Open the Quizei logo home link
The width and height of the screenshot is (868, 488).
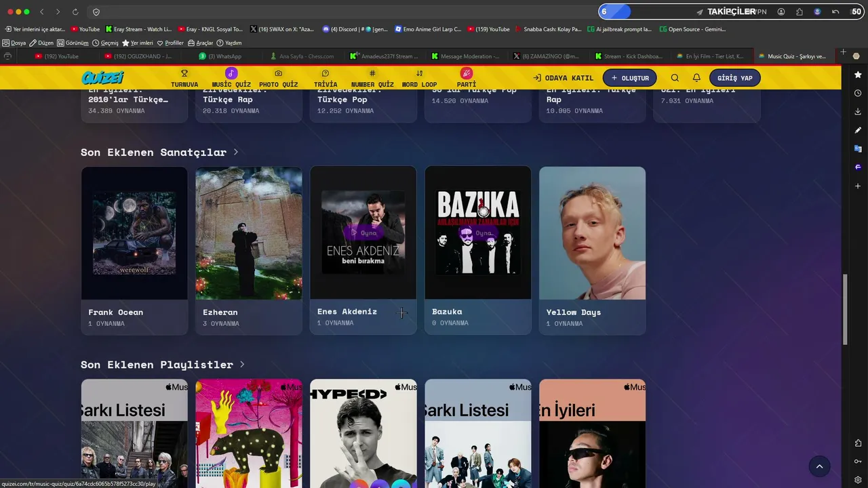click(x=103, y=77)
